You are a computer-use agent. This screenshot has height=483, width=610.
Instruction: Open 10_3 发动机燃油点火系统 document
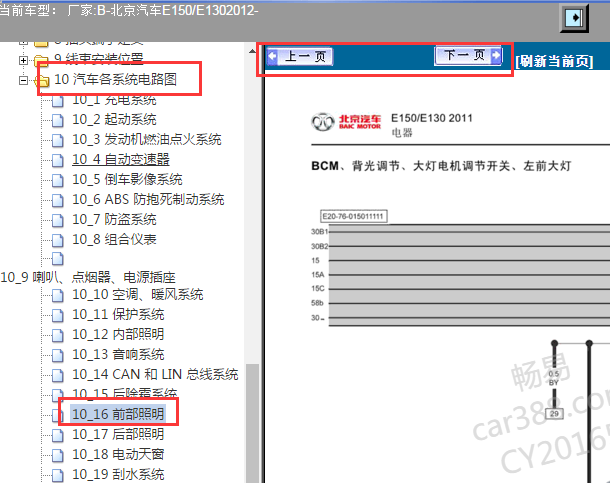pos(147,139)
